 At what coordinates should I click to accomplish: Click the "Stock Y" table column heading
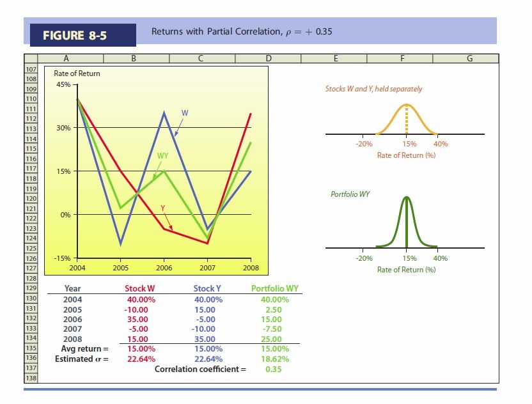pos(208,289)
